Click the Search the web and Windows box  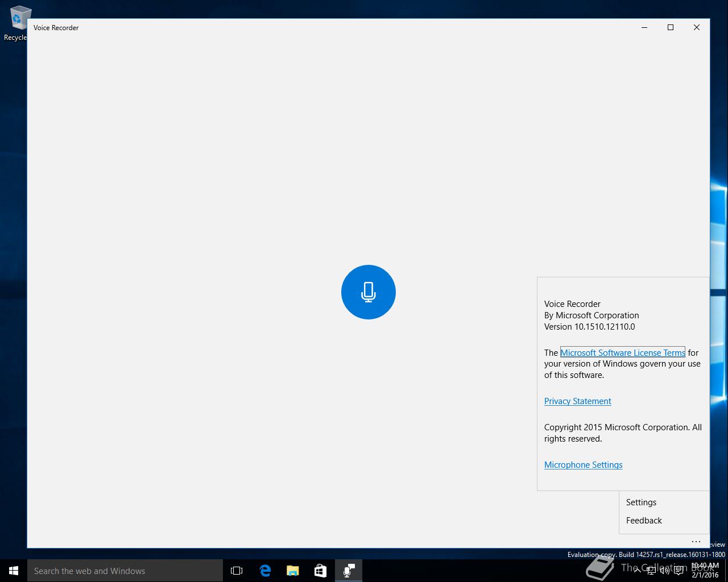point(125,571)
